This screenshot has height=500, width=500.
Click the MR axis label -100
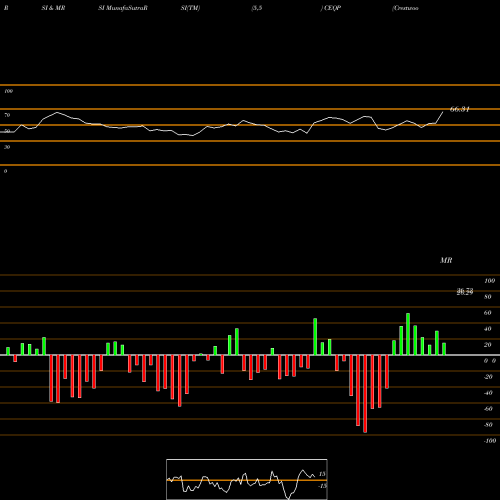(490, 441)
